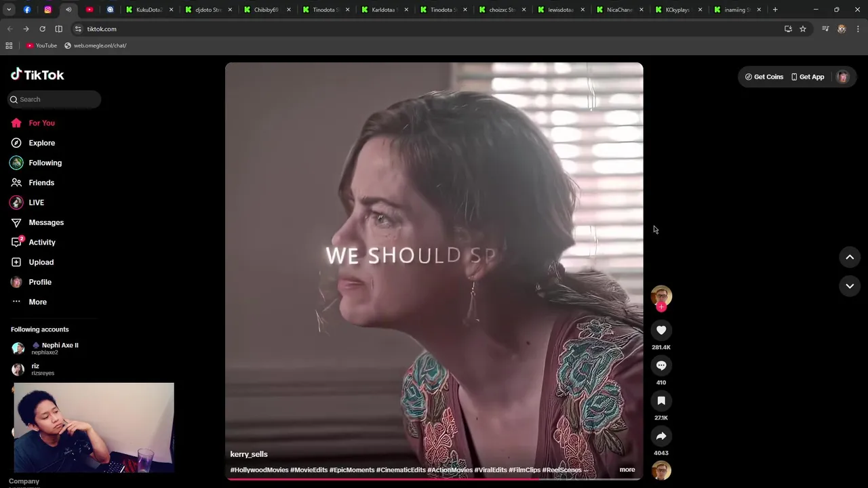This screenshot has height=488, width=868.
Task: Seek on the video progress bar
Action: coord(434,479)
